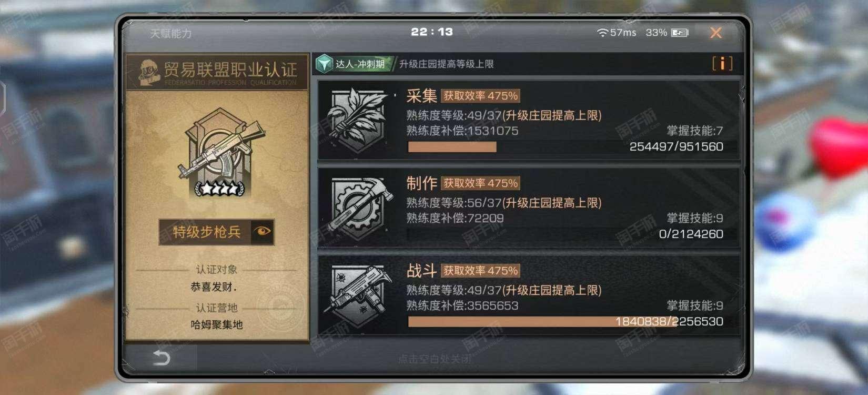This screenshot has width=868, height=395.
Task: Toggle the eye icon beside 特级步枪兵
Action: click(x=262, y=231)
